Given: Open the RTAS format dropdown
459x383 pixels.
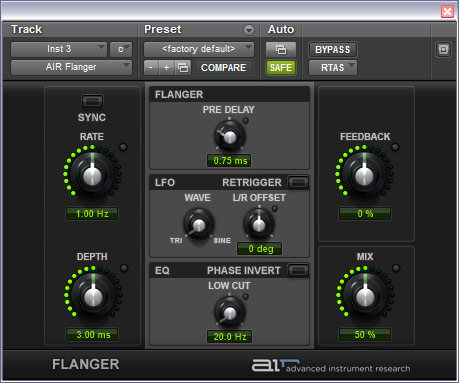Looking at the screenshot, I should (x=333, y=68).
